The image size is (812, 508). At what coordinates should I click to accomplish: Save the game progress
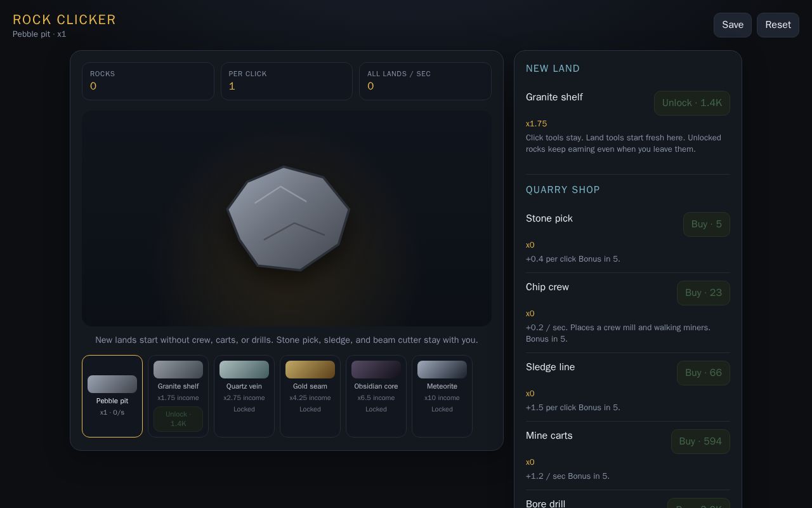point(733,25)
